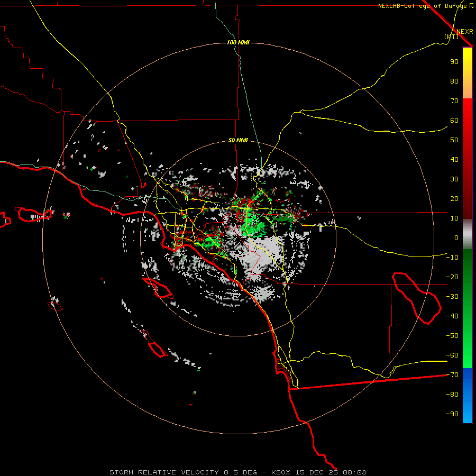Click the "KSOX 15 DEC 25 00:08" timestamp
The image size is (476, 476).
(x=319, y=472)
